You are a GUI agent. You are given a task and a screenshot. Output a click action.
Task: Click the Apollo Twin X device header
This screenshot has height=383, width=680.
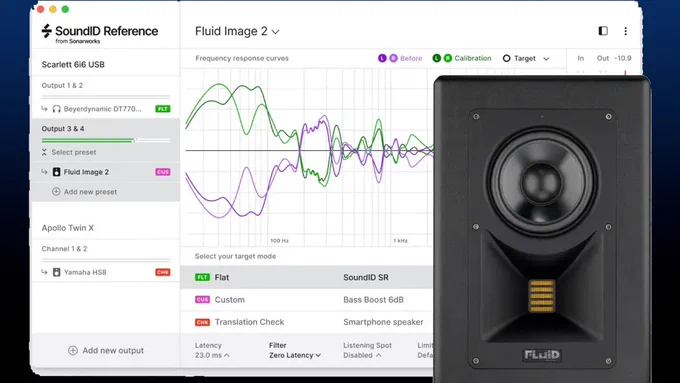[68, 228]
